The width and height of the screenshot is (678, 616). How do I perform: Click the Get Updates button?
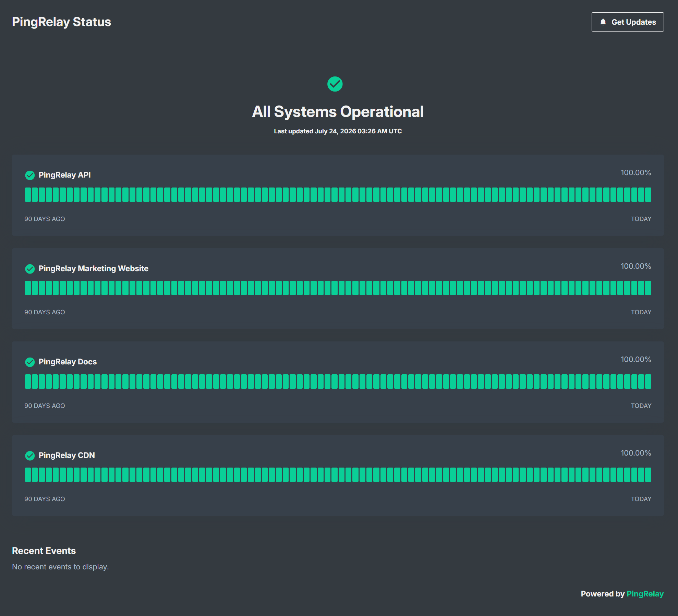(627, 22)
